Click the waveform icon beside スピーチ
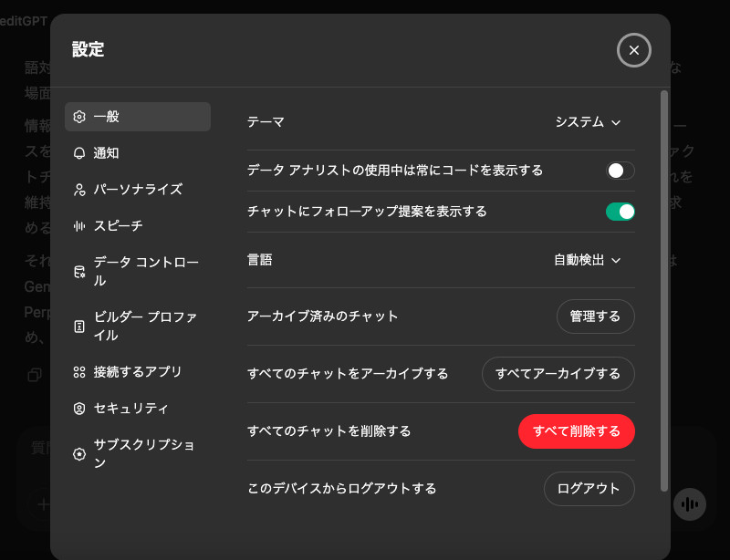This screenshot has width=730, height=560. [79, 226]
